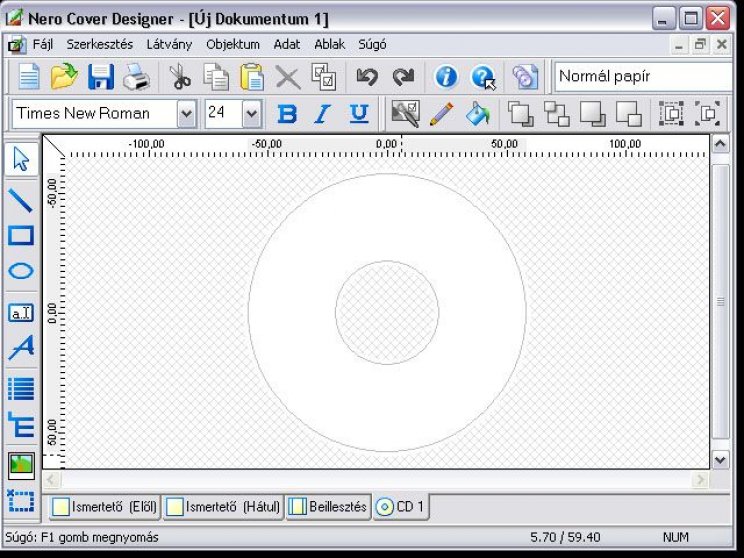The width and height of the screenshot is (744, 558).
Task: Select the Line drawing tool
Action: (x=21, y=200)
